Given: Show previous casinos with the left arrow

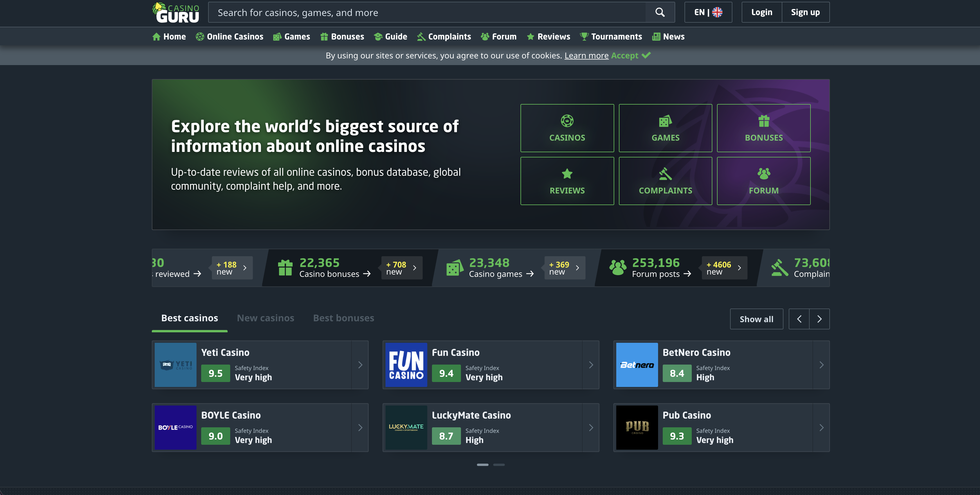Looking at the screenshot, I should 799,319.
